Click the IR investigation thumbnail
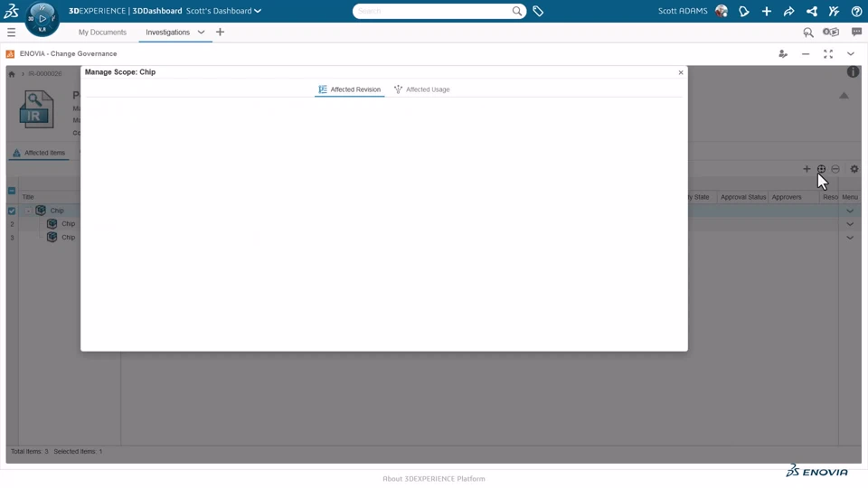The image size is (868, 488). coord(36,109)
